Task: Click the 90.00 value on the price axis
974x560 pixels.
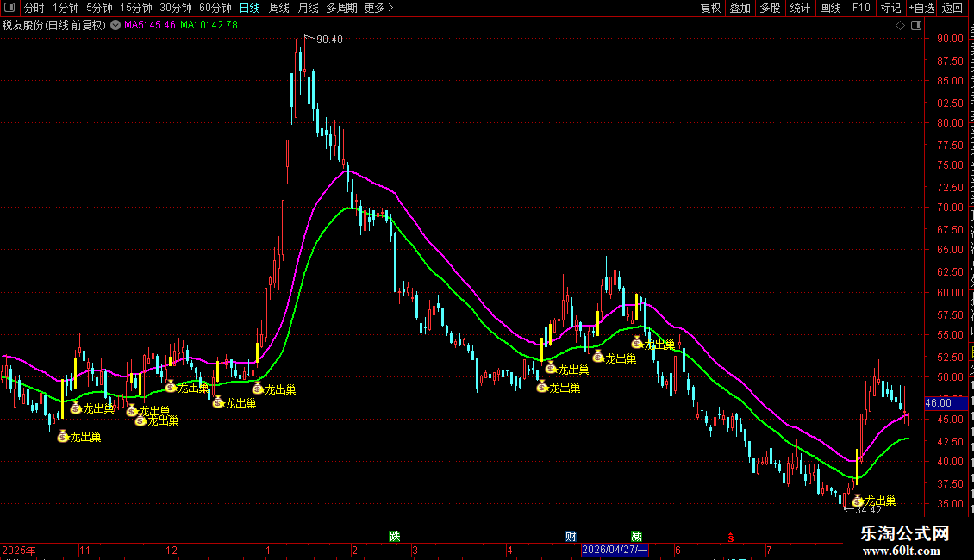Action: 950,39
